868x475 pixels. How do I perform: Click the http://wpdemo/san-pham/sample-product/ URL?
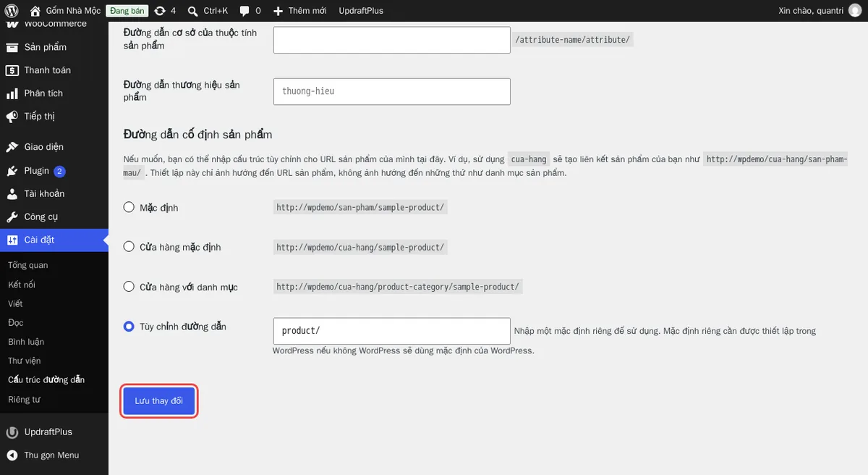pos(361,208)
